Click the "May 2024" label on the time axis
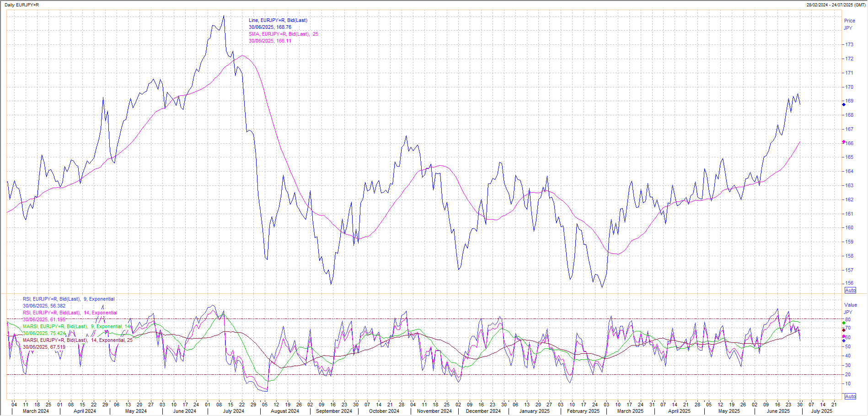Viewport: 868px width, 416px height. [x=136, y=411]
